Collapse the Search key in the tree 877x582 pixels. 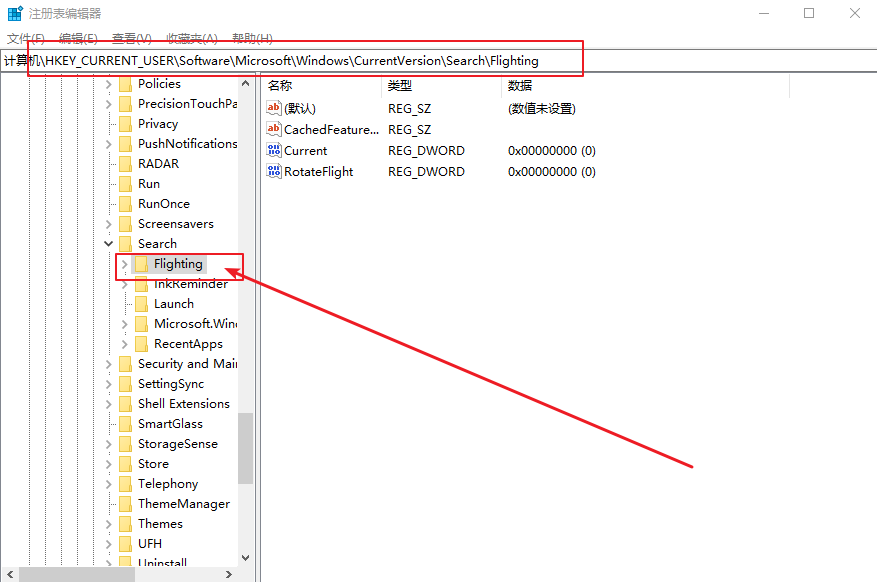[x=108, y=244]
